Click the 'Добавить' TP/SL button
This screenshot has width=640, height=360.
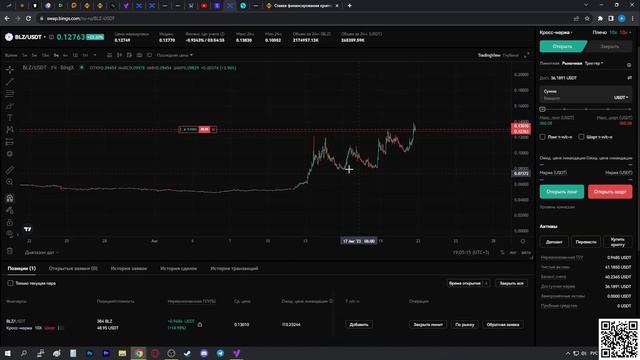point(359,325)
